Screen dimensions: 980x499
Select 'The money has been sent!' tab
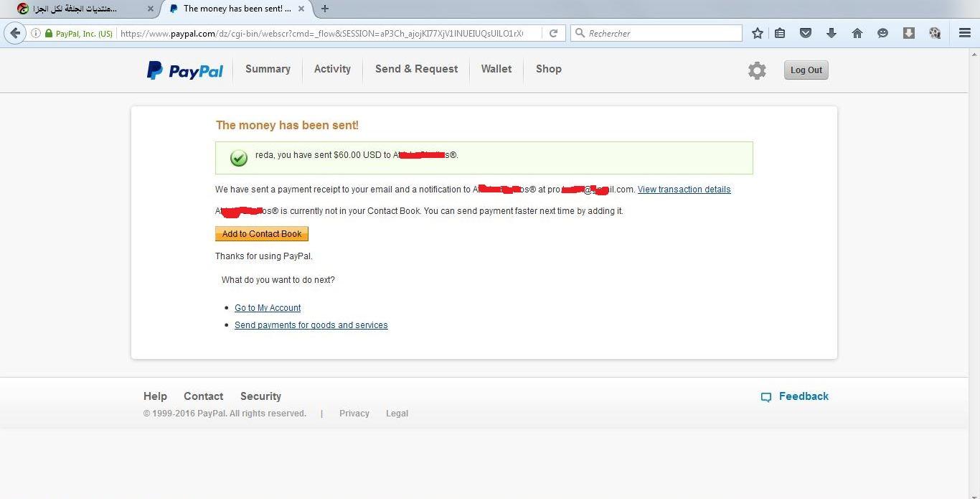237,9
